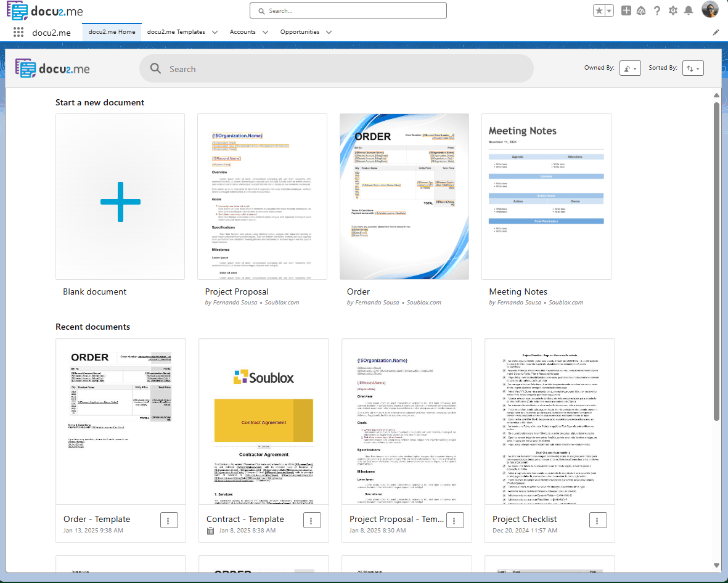This screenshot has width=728, height=583.
Task: Open the Accounts tab
Action: click(x=242, y=32)
